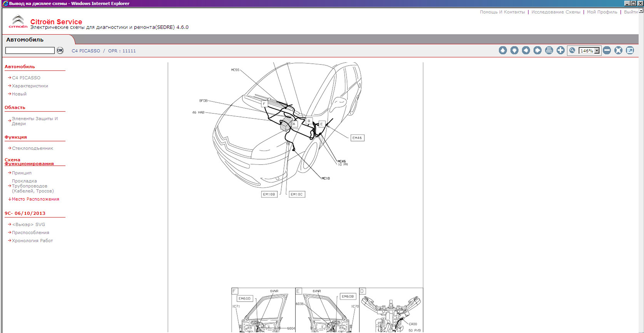Pan the diagram left with arrow icon
The width and height of the screenshot is (644, 333).
coord(526,50)
